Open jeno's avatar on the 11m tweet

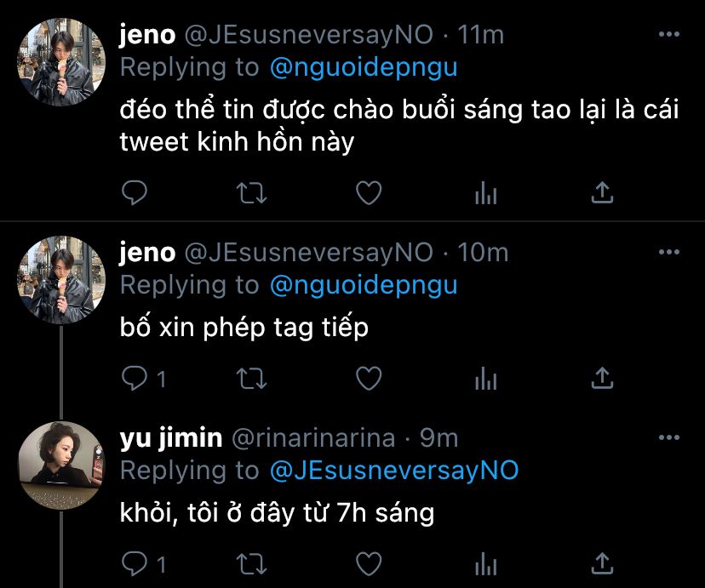pyautogui.click(x=60, y=62)
